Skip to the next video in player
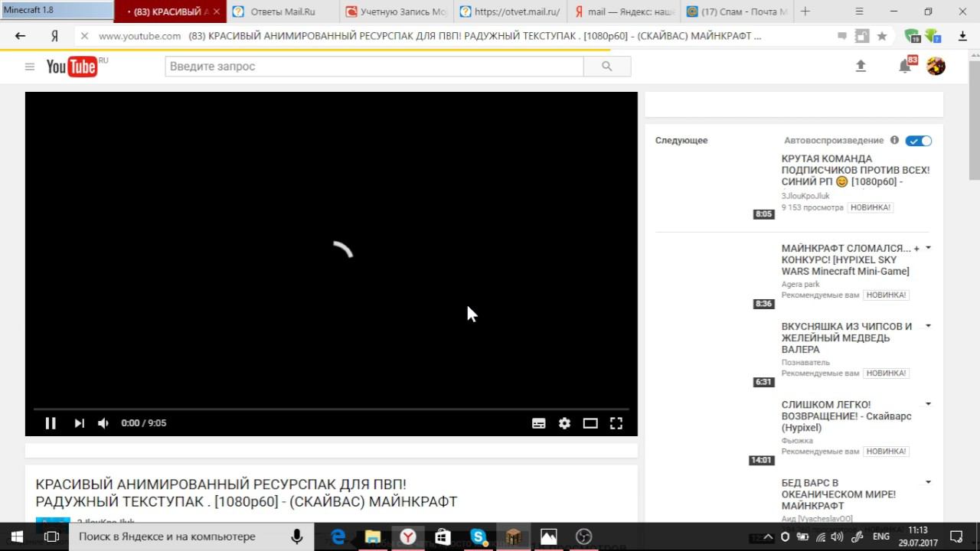This screenshot has height=551, width=980. pos(79,423)
